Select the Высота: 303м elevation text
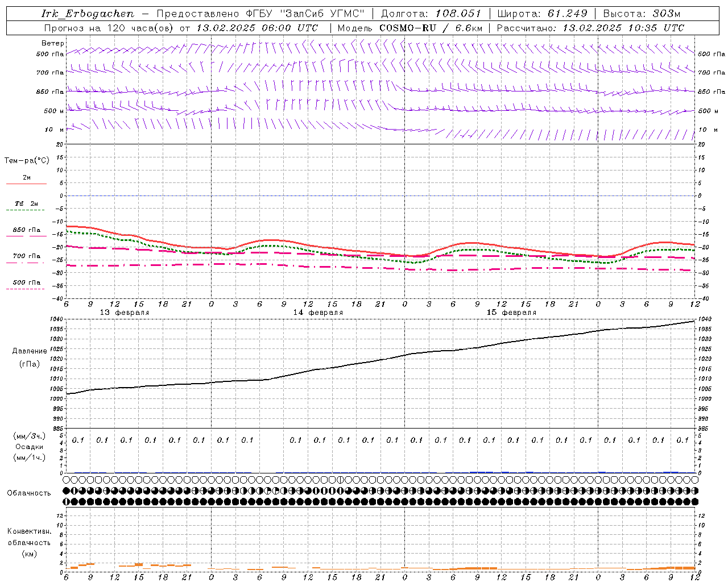 pyautogui.click(x=642, y=14)
